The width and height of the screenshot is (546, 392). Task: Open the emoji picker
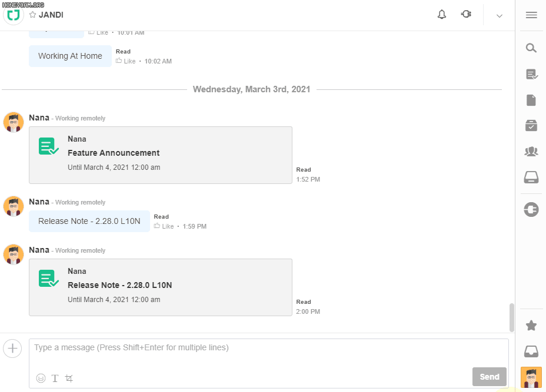pos(41,378)
